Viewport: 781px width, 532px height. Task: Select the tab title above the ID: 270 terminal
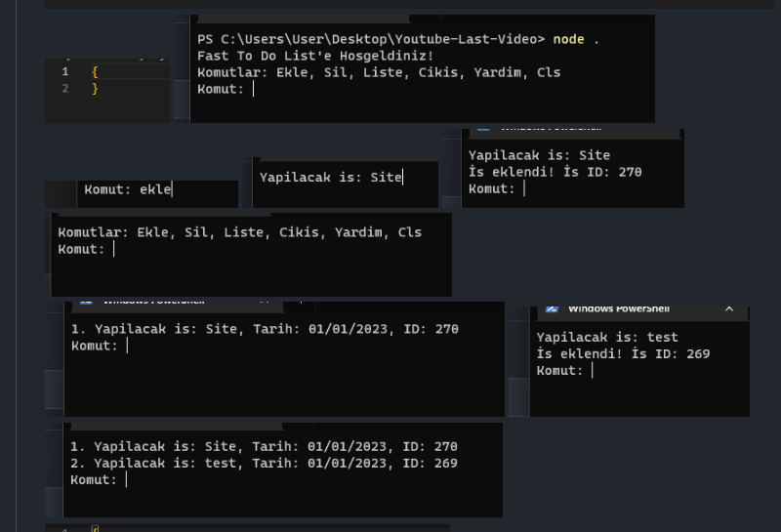pyautogui.click(x=551, y=130)
